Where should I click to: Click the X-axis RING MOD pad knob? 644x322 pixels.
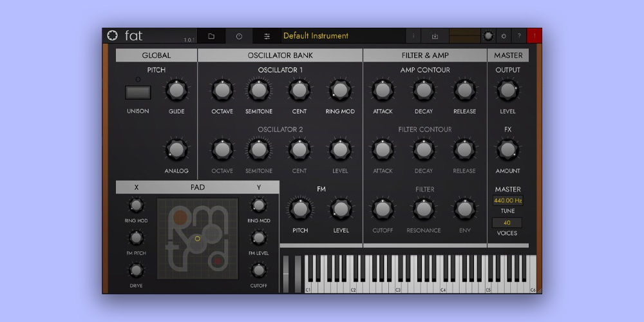[136, 205]
